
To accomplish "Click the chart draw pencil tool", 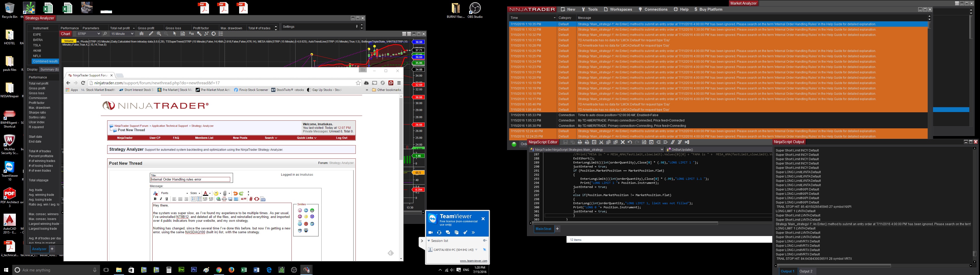I will tap(151, 34).
